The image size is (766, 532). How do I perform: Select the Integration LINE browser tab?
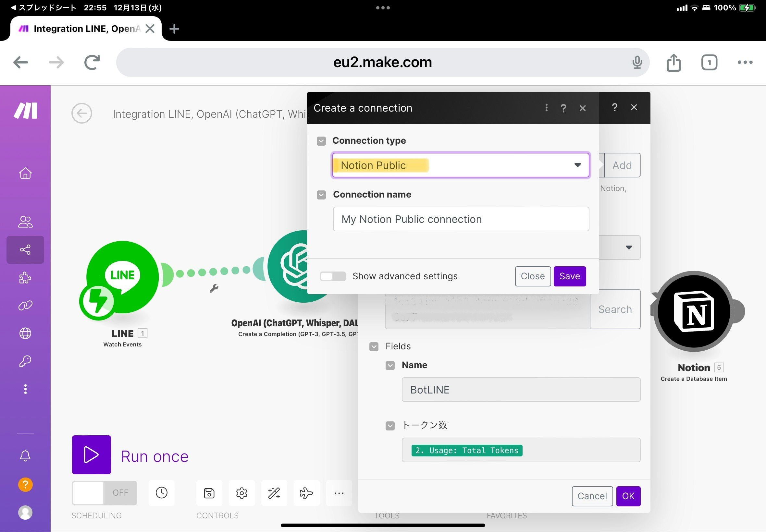click(86, 29)
